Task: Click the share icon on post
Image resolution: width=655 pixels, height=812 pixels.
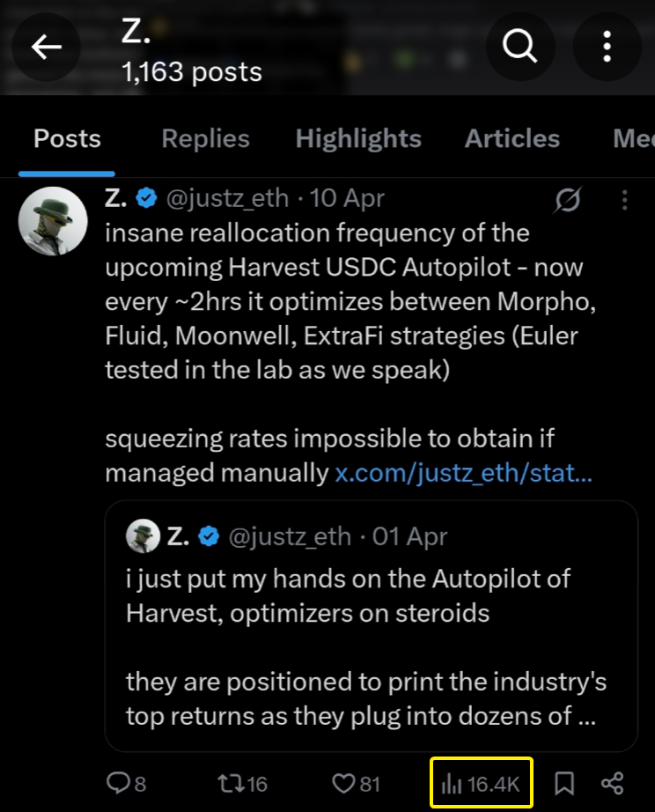Action: pyautogui.click(x=613, y=783)
